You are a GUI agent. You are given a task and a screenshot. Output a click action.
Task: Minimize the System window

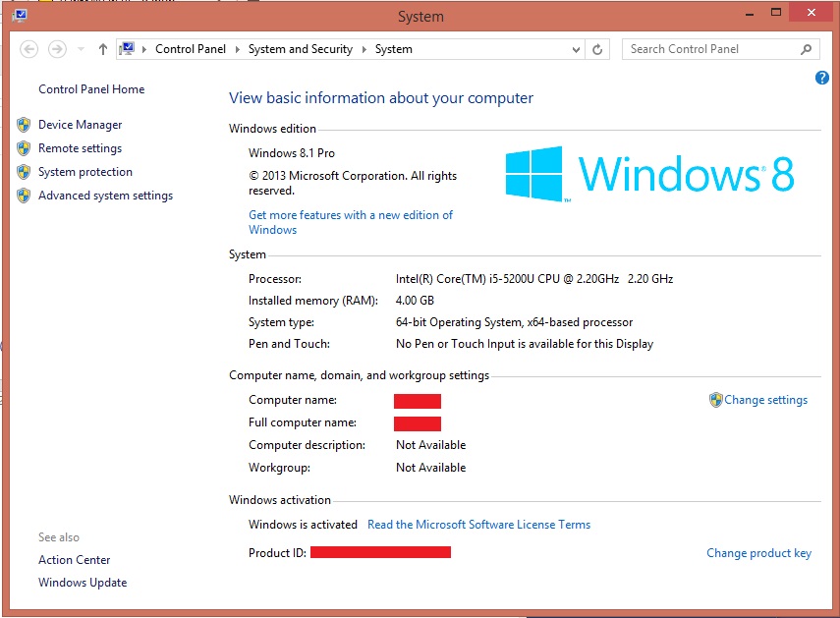click(x=750, y=14)
